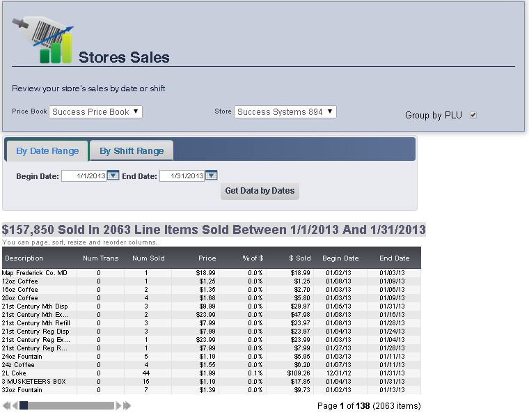Open the Begin Date calendar picker
Screen dimensions: 529x420
[x=113, y=176]
